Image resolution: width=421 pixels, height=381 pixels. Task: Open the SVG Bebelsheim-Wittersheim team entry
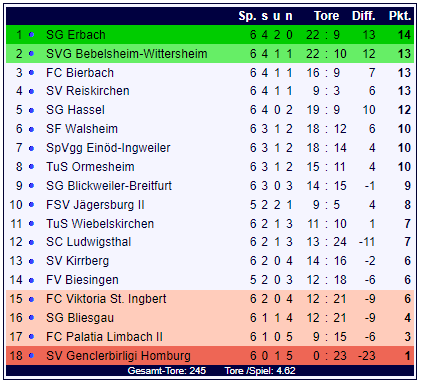pos(127,54)
